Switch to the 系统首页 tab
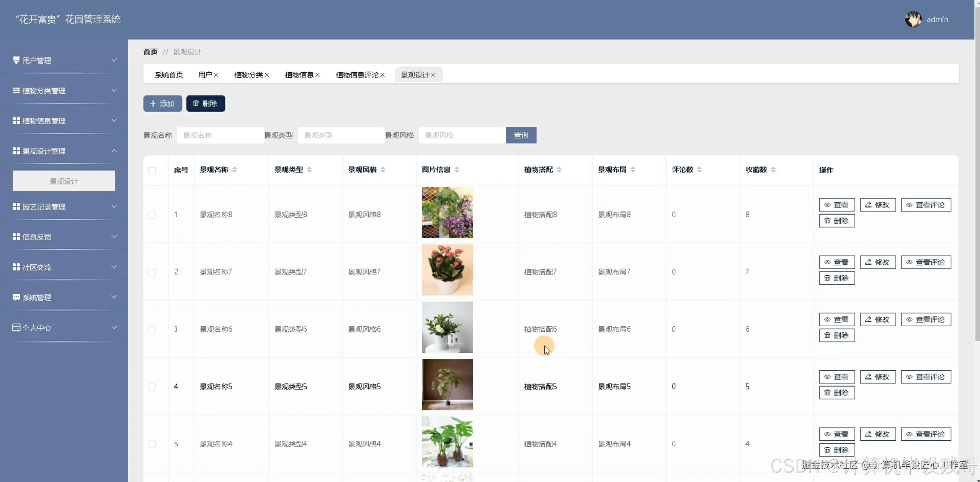The height and width of the screenshot is (482, 980). (169, 75)
